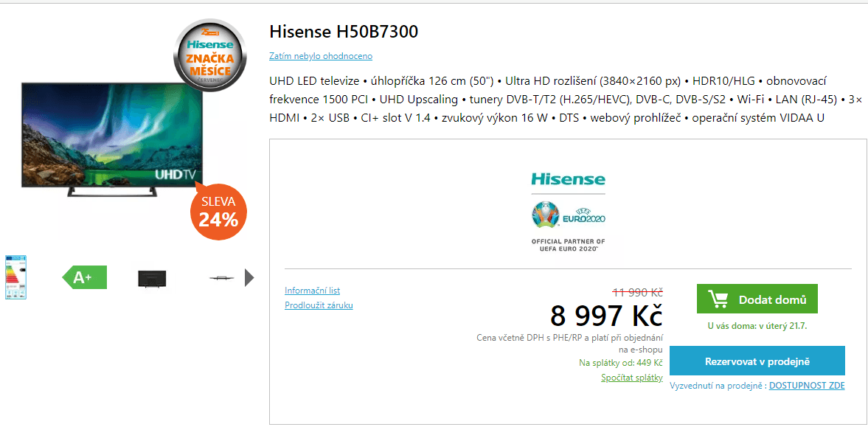The height and width of the screenshot is (427, 868).
Task: Click the product specifications description paragraph
Action: 566,100
